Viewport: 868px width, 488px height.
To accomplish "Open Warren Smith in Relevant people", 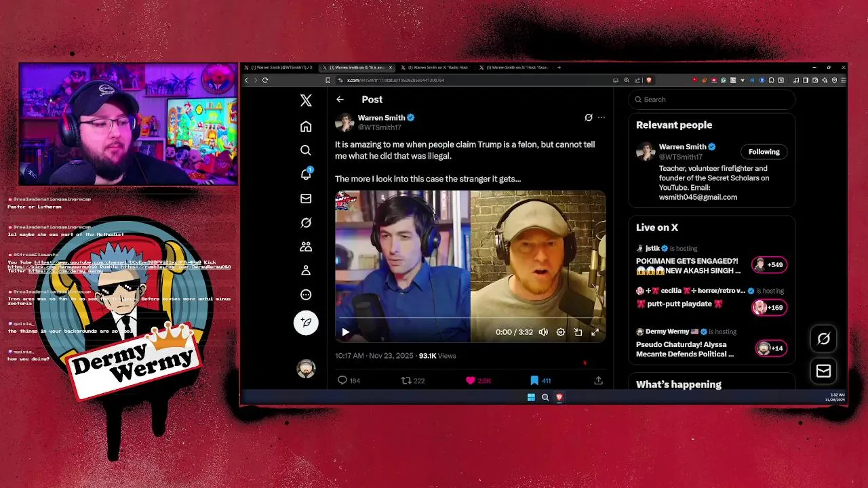I will pos(683,146).
